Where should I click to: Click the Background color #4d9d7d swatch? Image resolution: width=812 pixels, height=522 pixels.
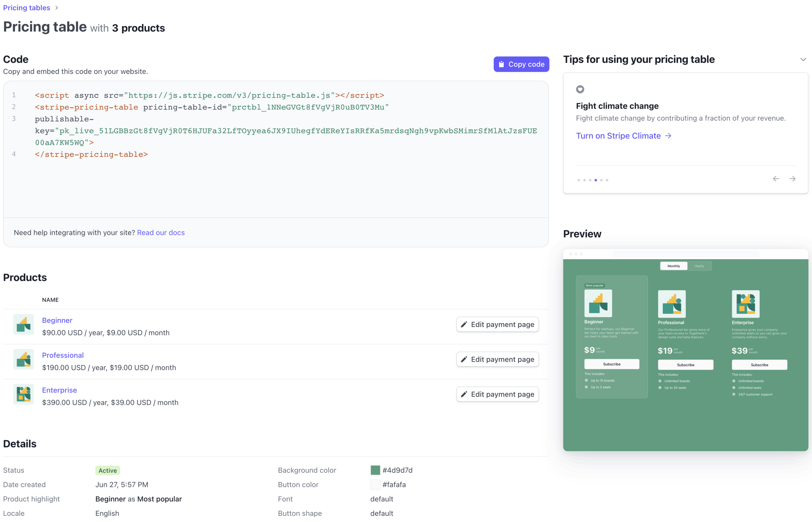pos(375,470)
